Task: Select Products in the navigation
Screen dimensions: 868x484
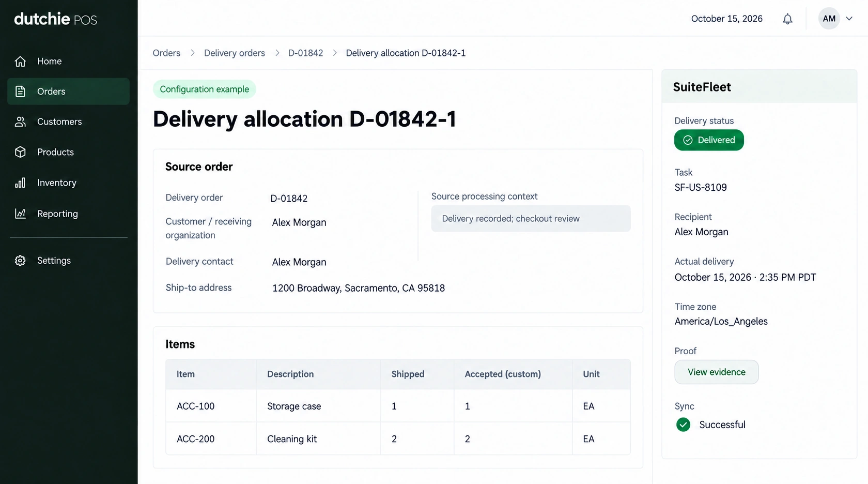Action: (68, 152)
